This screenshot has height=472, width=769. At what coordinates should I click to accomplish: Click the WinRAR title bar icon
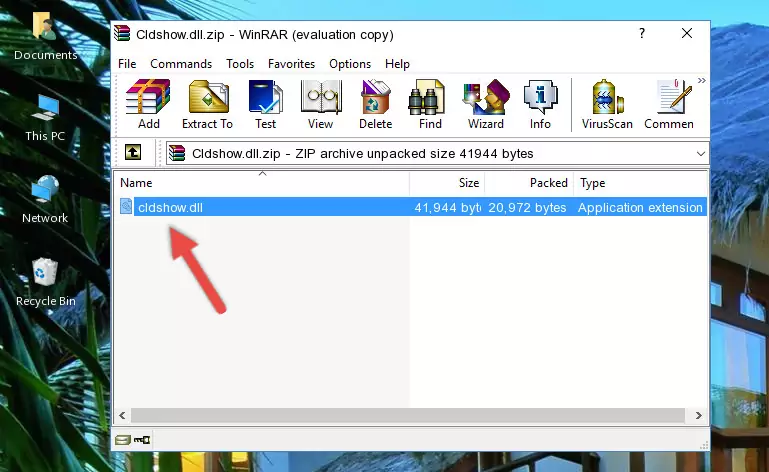point(123,33)
